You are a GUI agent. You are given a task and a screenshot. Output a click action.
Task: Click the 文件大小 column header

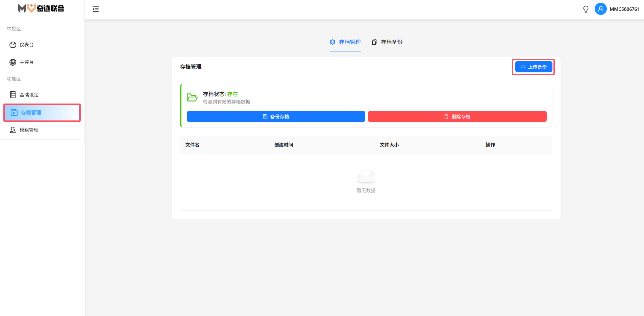389,145
